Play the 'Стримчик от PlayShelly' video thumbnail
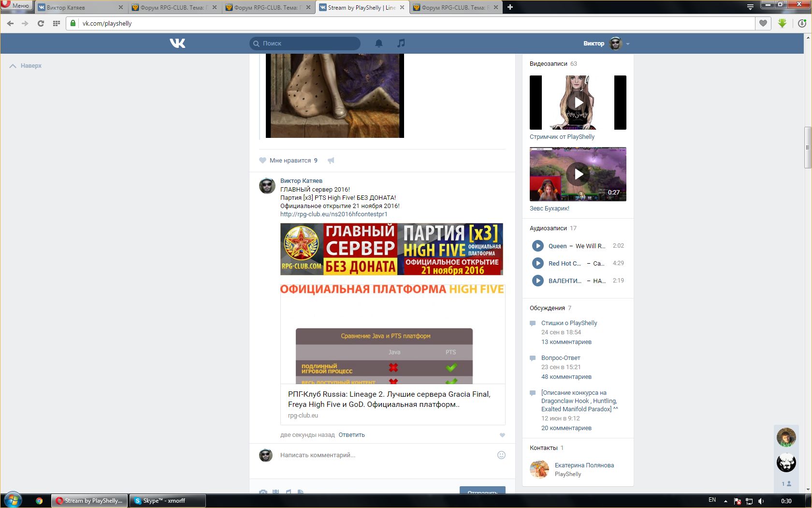The image size is (812, 508). (578, 103)
